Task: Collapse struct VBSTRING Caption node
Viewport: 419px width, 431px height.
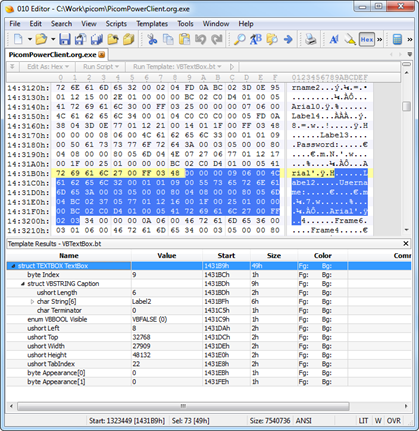Action: pos(23,284)
